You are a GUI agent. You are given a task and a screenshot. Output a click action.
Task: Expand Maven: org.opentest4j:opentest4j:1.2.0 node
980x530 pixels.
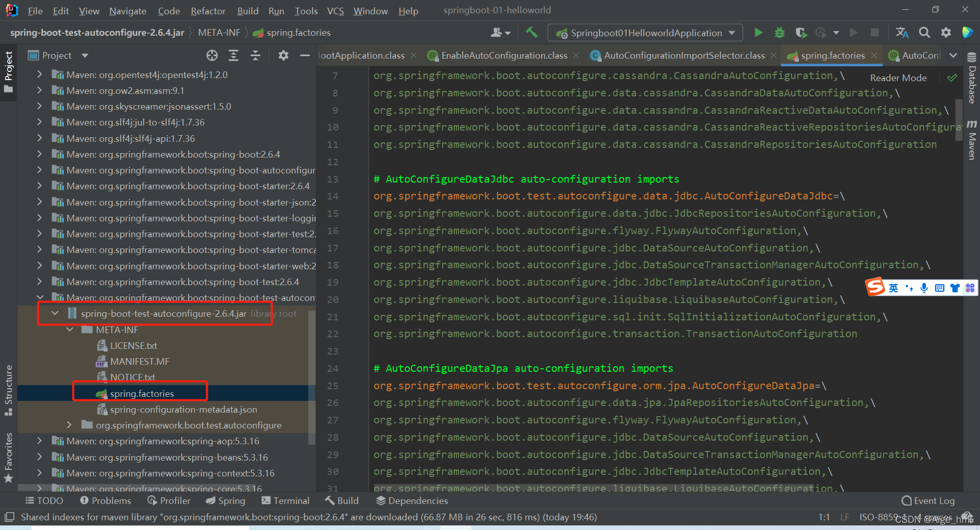point(40,74)
